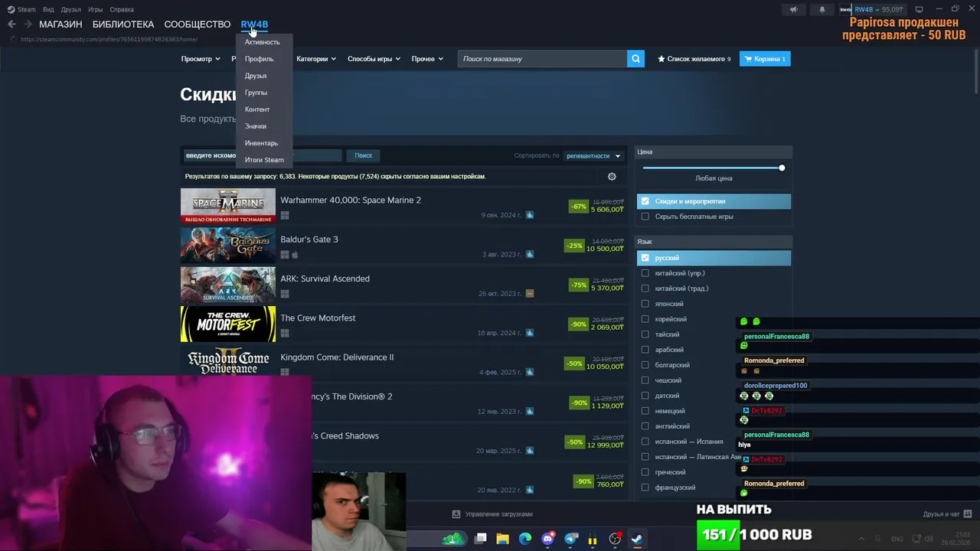Open Baldur's Gate 3 title link

(309, 240)
